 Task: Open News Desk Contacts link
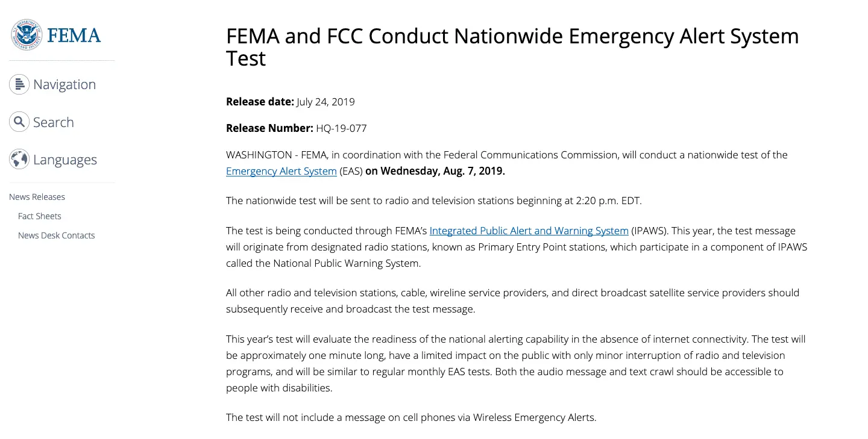click(57, 235)
